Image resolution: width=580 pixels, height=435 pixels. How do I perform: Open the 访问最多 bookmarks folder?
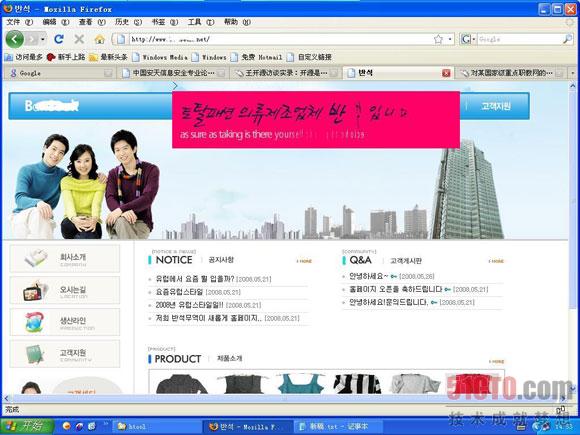pyautogui.click(x=23, y=57)
